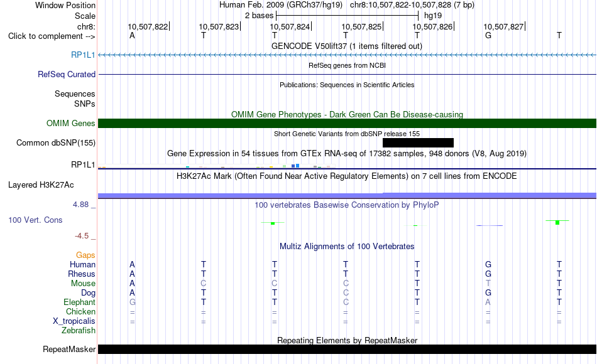Click the hg19 label beside scale bar
The width and height of the screenshot is (597, 364).
433,16
